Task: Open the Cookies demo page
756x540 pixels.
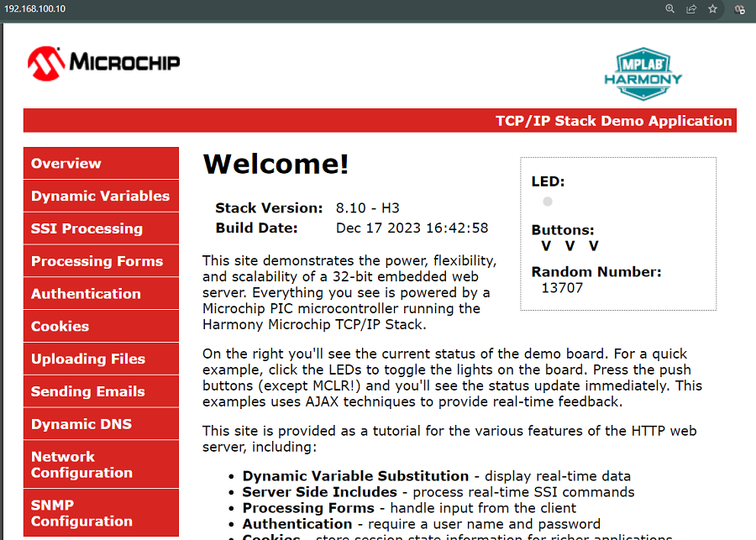Action: click(101, 326)
